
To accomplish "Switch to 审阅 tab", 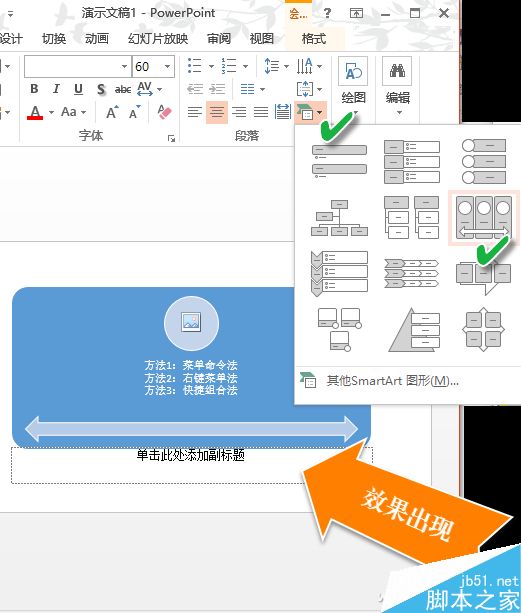I will pyautogui.click(x=219, y=39).
